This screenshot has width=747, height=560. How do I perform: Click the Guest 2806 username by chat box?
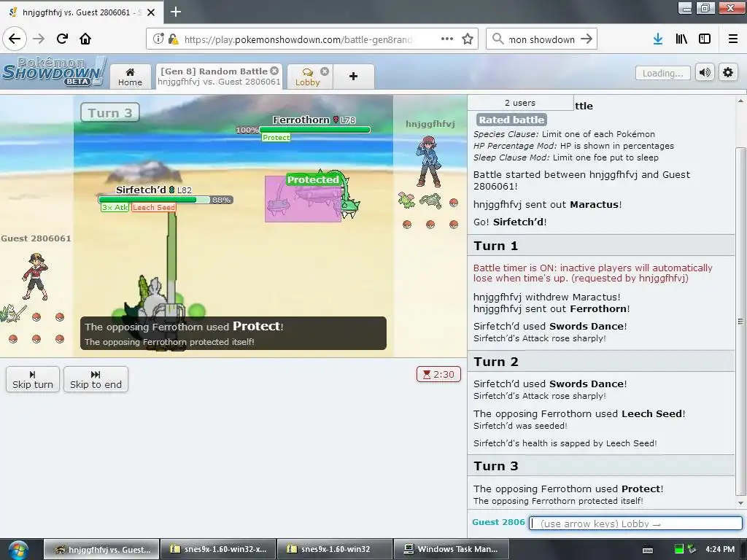point(498,522)
